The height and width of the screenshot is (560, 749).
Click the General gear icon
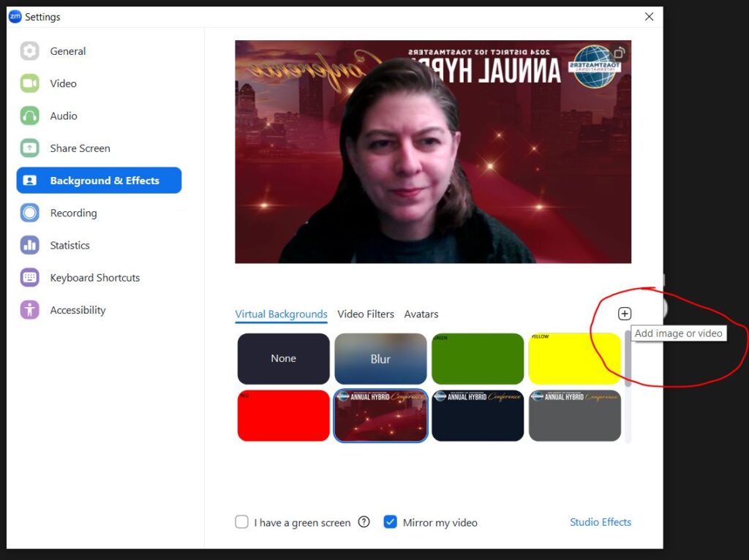pyautogui.click(x=30, y=51)
